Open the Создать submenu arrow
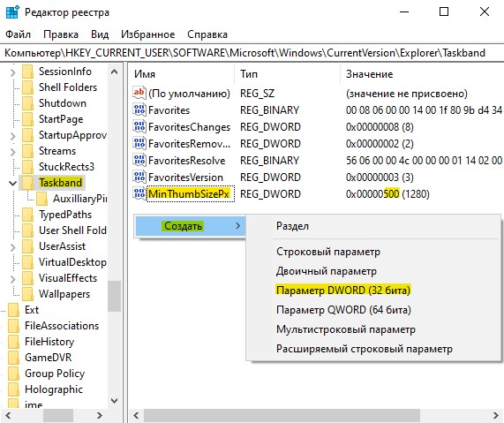This screenshot has height=423, width=504. (237, 226)
